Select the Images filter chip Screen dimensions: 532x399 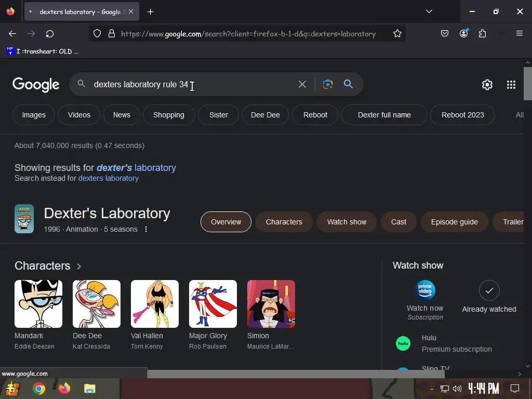click(34, 115)
